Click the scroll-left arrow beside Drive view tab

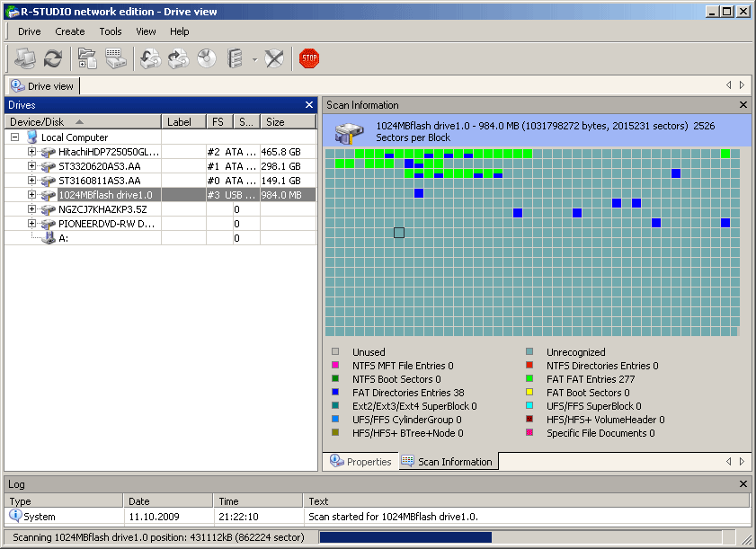tap(728, 85)
